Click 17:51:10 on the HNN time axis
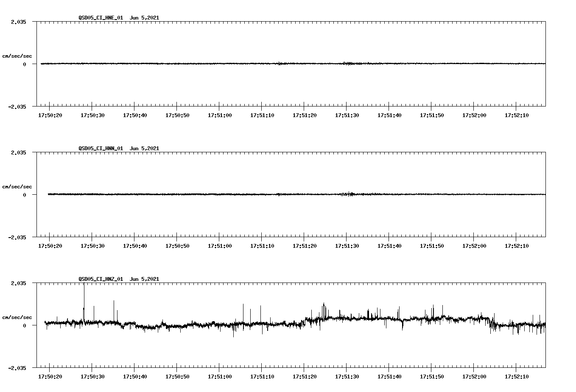This screenshot has height=392, width=576. [x=262, y=246]
